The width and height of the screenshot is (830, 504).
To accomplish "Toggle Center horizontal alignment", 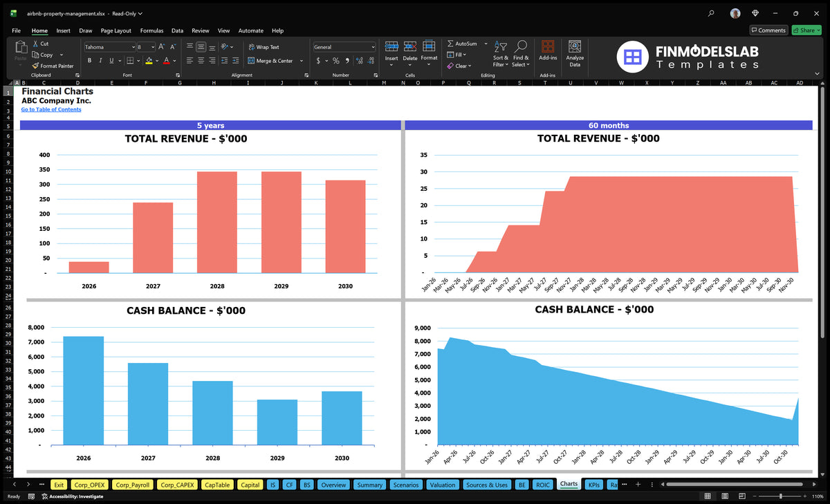I will tap(201, 61).
